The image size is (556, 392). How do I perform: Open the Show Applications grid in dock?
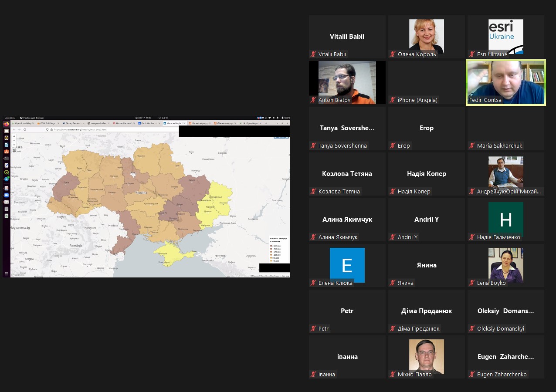(x=7, y=274)
